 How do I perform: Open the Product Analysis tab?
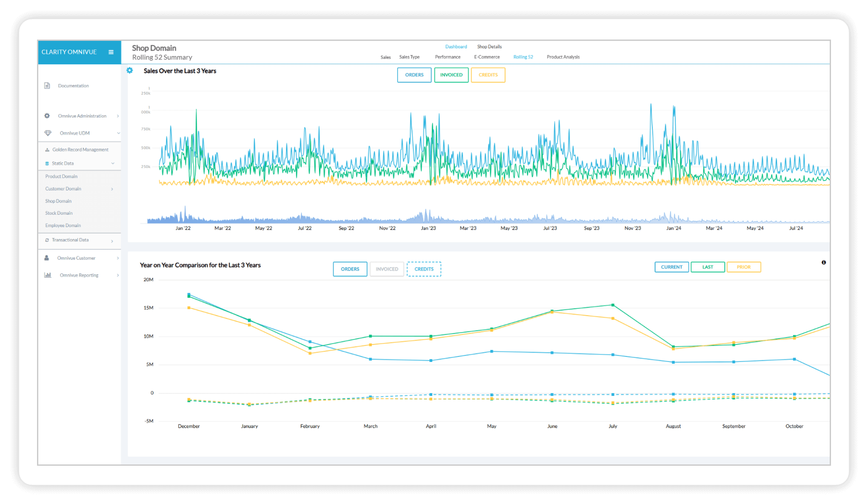563,57
